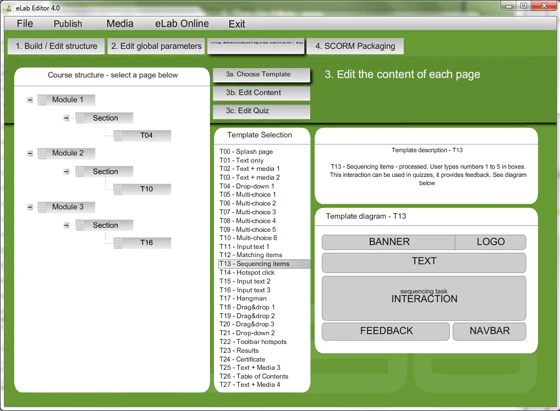Collapse the Section under Module 1
Viewport: 560px width, 411px height.
(66, 118)
